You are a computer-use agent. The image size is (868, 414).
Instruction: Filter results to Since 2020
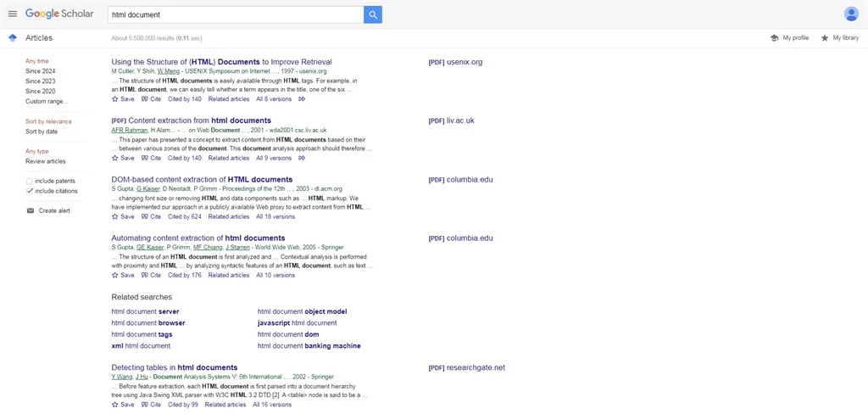coord(41,92)
